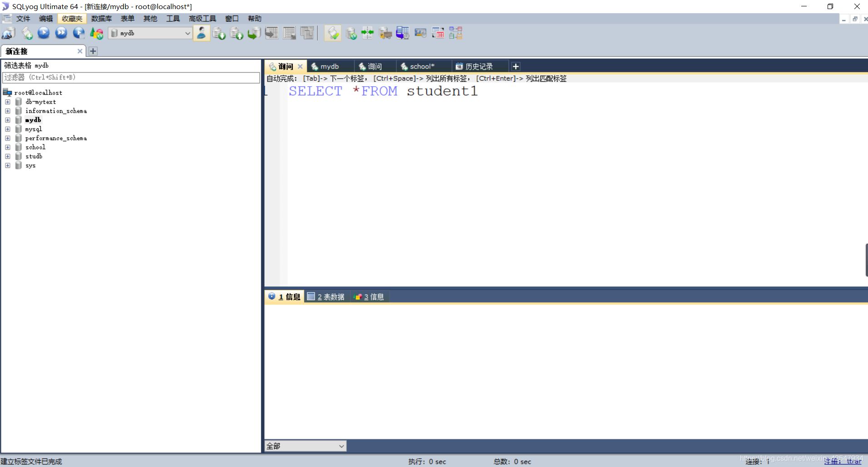Open the 全部 filter dropdown
This screenshot has width=868, height=467.
click(306, 446)
